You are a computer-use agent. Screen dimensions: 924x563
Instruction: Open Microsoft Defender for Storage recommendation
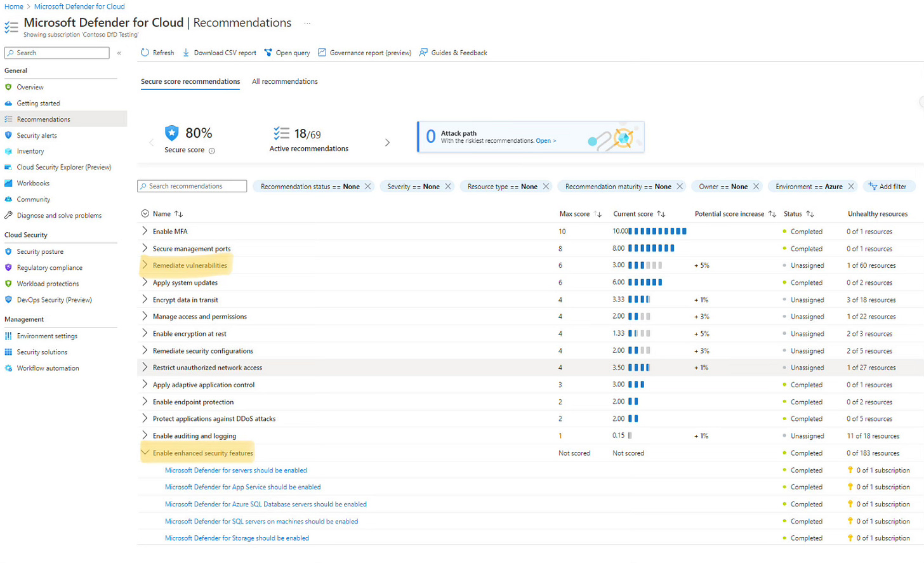coord(237,538)
